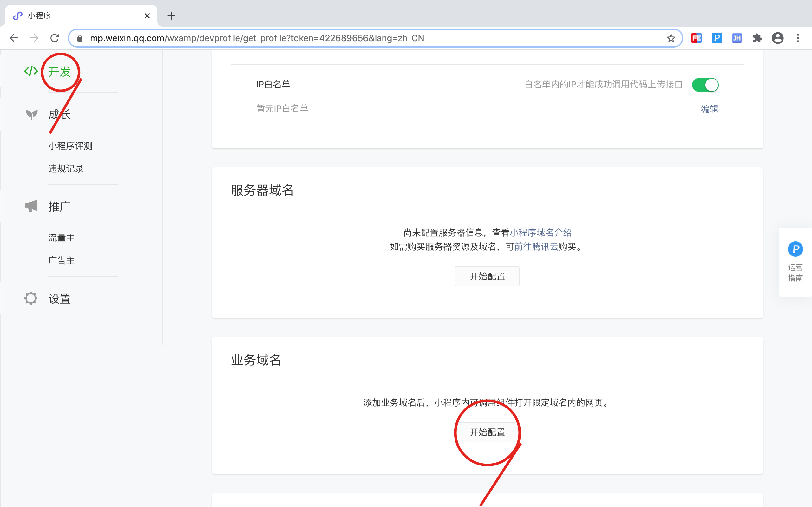Select 违规记录 sidebar item

(66, 169)
